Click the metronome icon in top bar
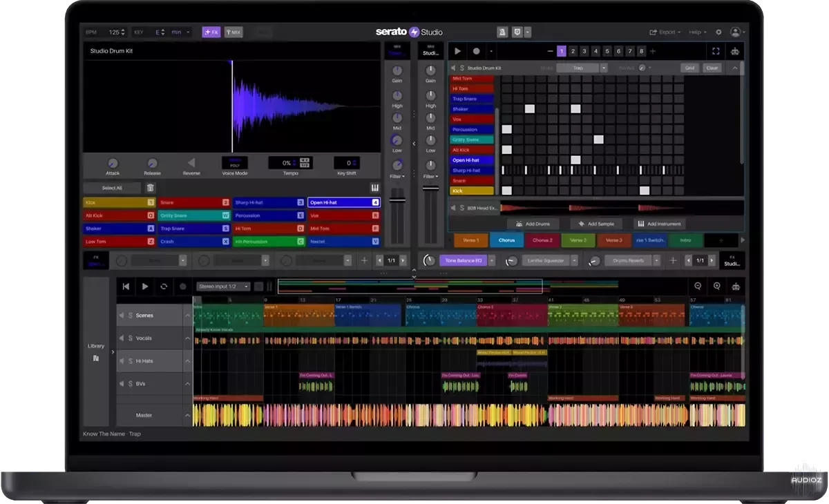829x504 pixels. (502, 32)
